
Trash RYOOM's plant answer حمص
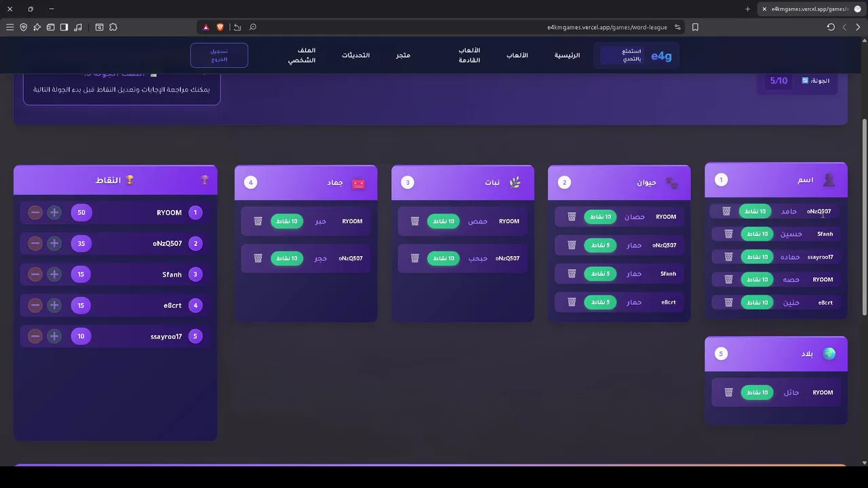click(x=415, y=221)
